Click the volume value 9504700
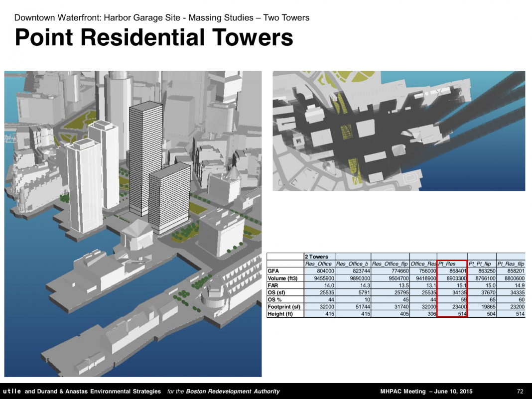Viewport: 532px width, 399px height. [x=399, y=278]
